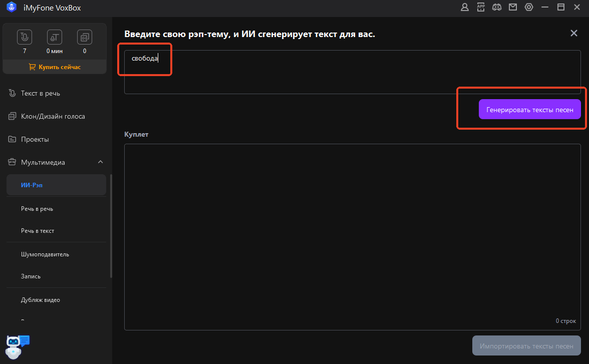Image resolution: width=589 pixels, height=364 pixels.
Task: Minimize the VoxBox window
Action: (x=545, y=7)
